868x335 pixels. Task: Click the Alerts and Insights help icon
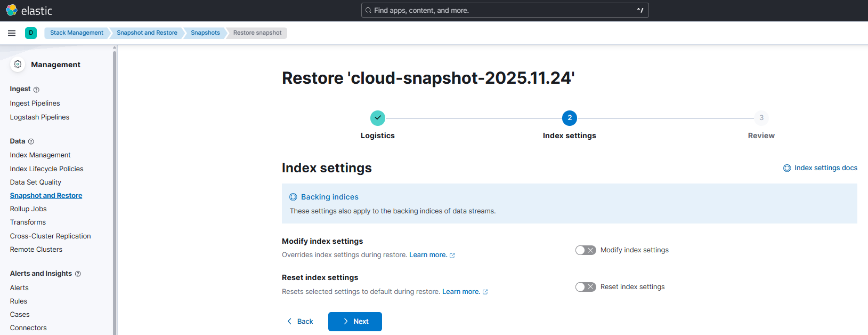click(x=78, y=274)
